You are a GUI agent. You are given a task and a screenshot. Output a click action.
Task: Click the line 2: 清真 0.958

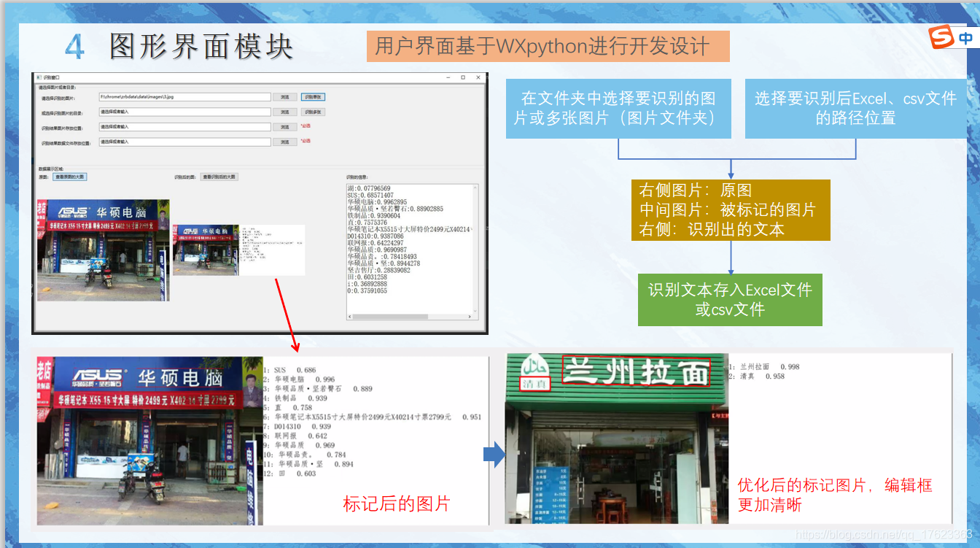point(757,376)
